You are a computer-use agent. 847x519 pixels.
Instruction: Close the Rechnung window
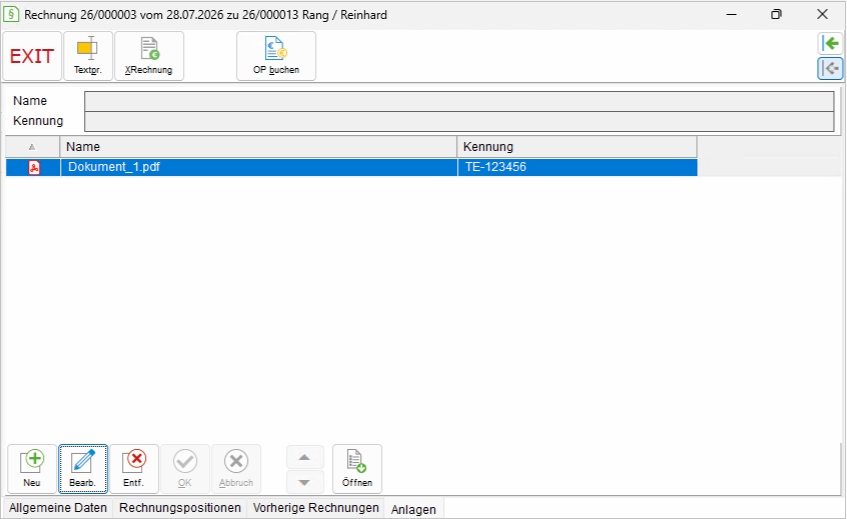point(822,15)
